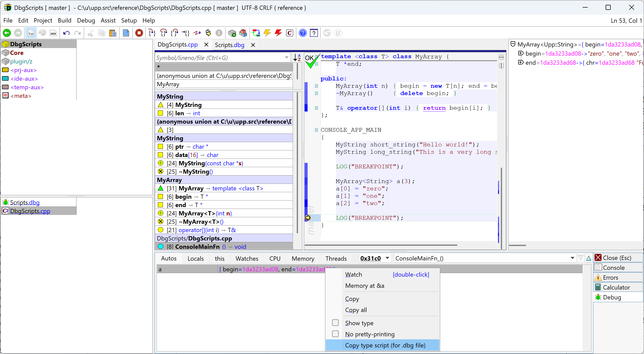Click the red Stop debugging icon
644x354 pixels.
coord(139,33)
